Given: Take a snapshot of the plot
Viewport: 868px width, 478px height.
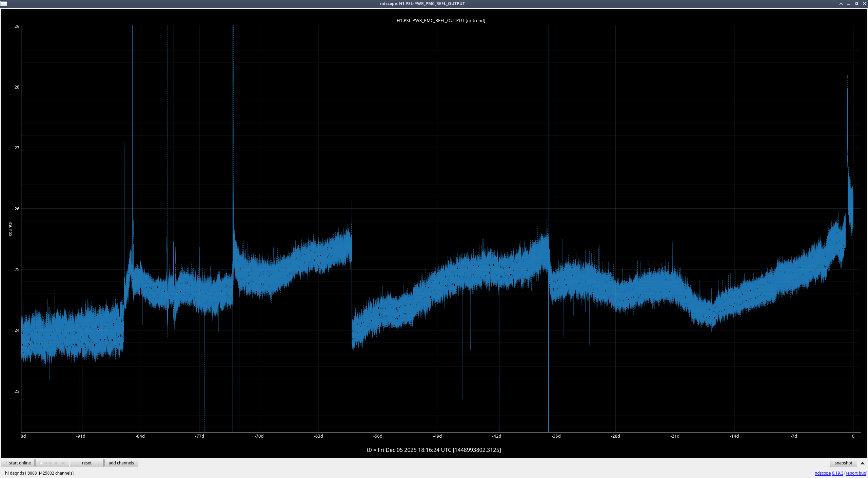Looking at the screenshot, I should click(x=843, y=463).
